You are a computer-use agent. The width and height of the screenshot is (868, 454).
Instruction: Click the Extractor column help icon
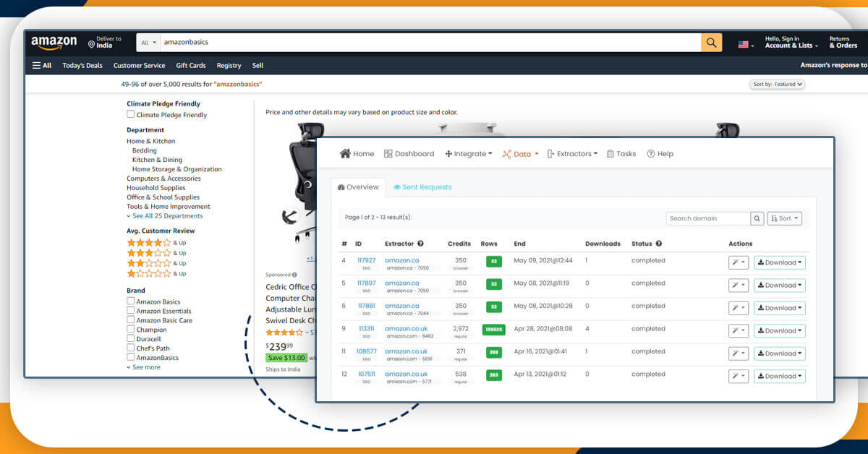pyautogui.click(x=420, y=244)
